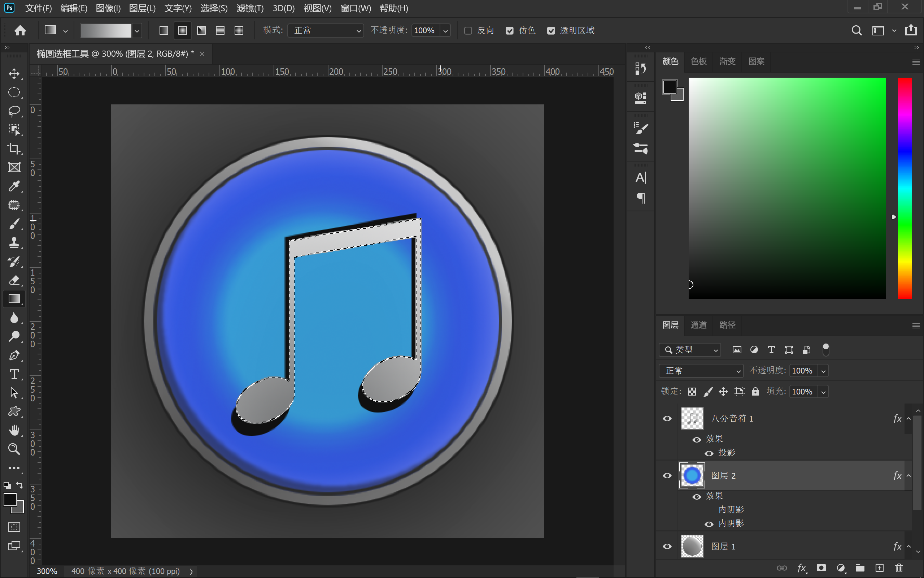Screen dimensions: 924x578
Task: Switch to the 渐变 tab
Action: (727, 61)
